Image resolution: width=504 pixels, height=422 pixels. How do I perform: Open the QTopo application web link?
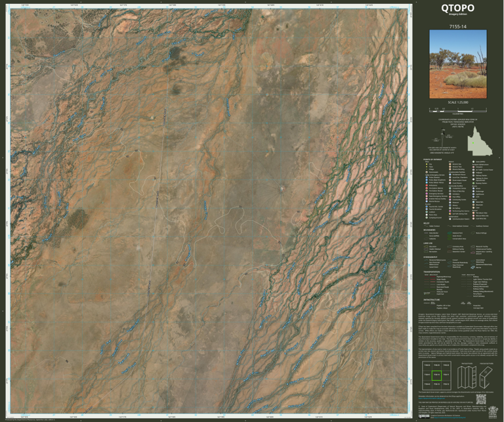tap(432, 398)
